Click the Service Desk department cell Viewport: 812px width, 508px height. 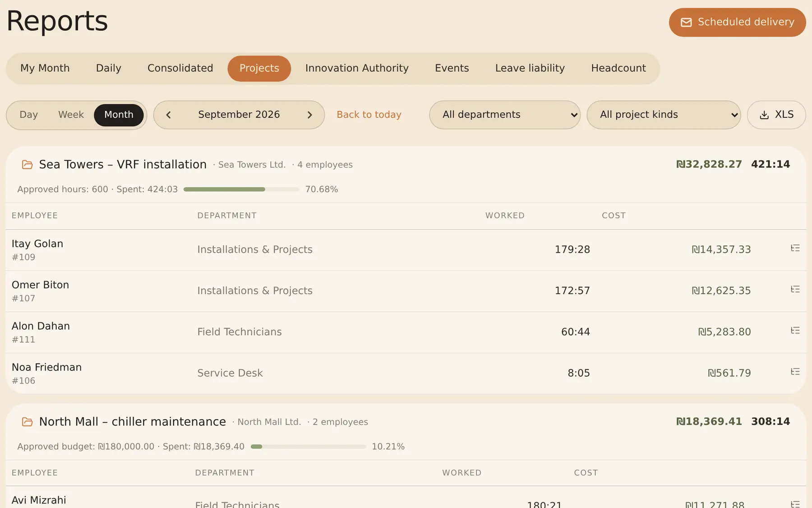[x=230, y=373]
